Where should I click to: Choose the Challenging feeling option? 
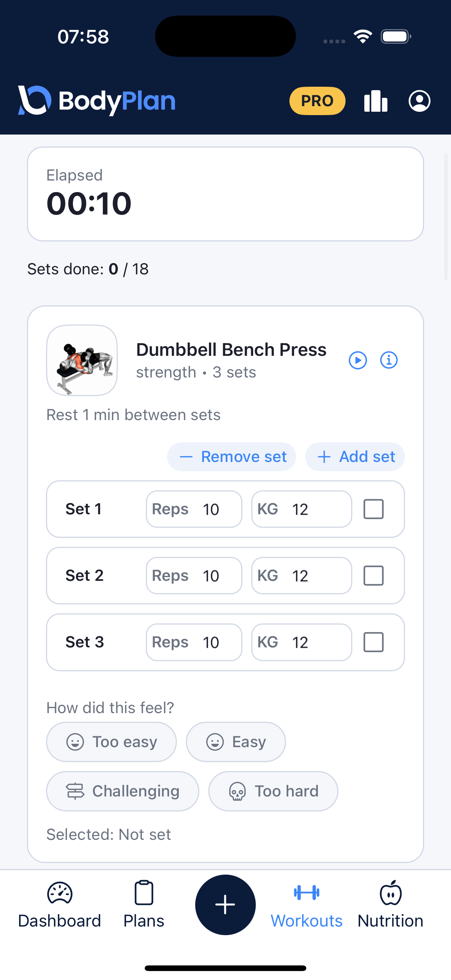[x=123, y=791]
